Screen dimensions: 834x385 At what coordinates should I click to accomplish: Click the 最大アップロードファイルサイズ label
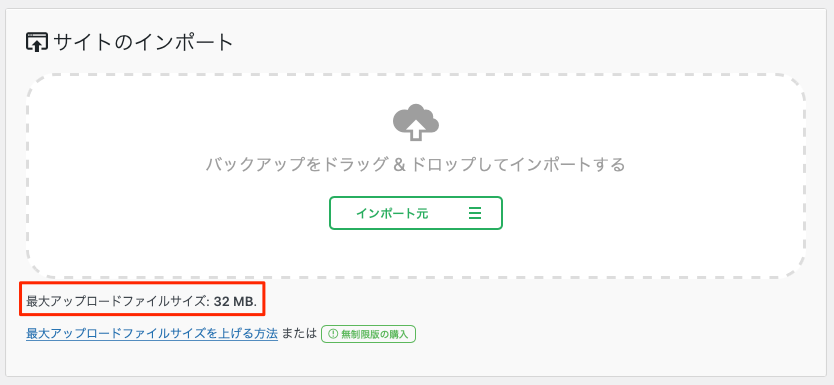118,302
